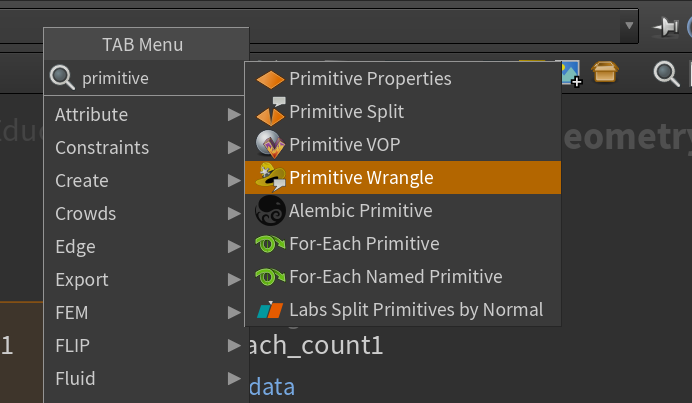Viewport: 692px width, 403px height.
Task: Click the Primitive Properties orange diamond icon
Action: pos(270,80)
